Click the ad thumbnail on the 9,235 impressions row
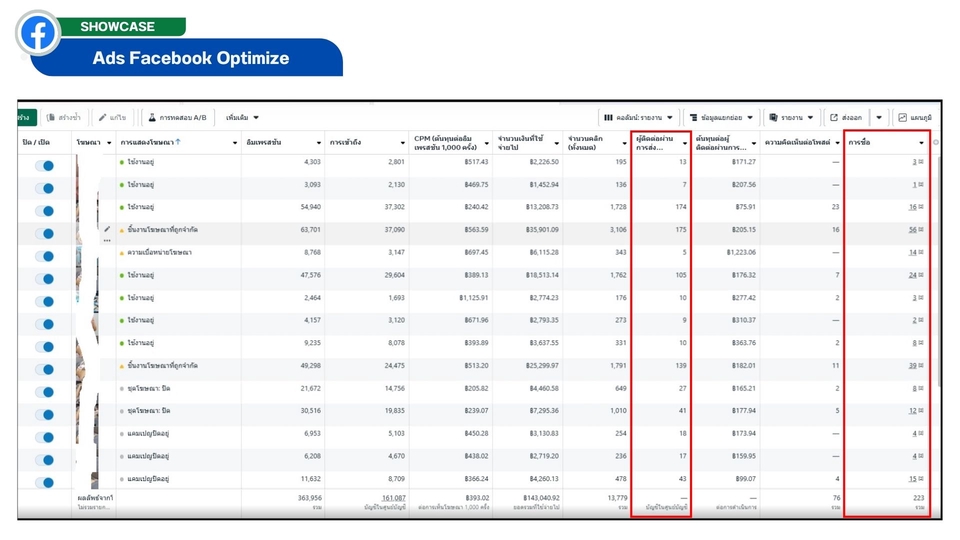Screen dimensions: 960x540 click(x=87, y=343)
